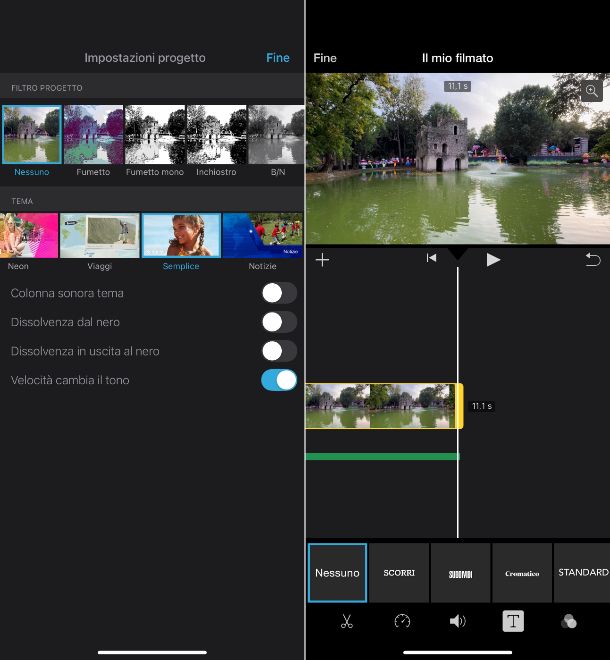Tap Fine in the editor header
The image size is (610, 660).
(325, 58)
